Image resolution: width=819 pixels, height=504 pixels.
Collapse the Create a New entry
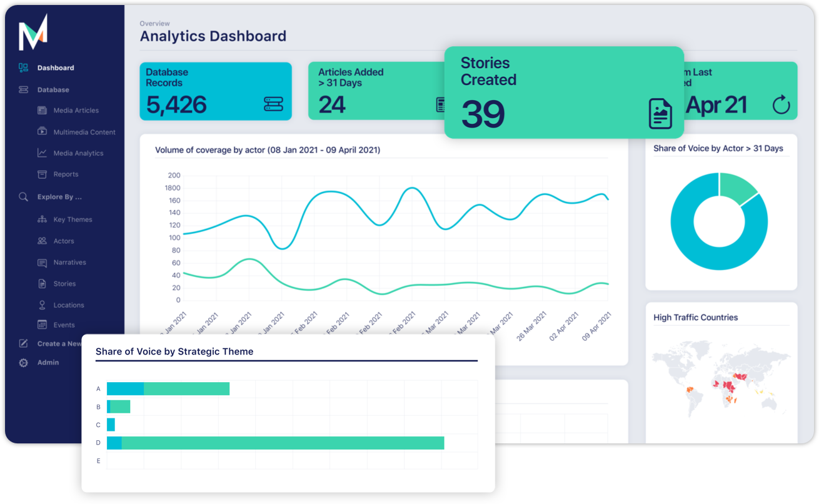(23, 343)
